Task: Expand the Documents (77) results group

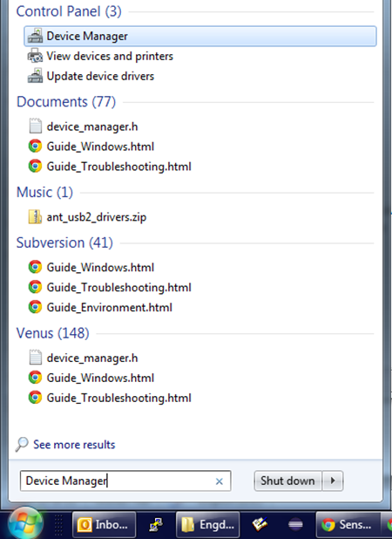Action: pyautogui.click(x=66, y=102)
